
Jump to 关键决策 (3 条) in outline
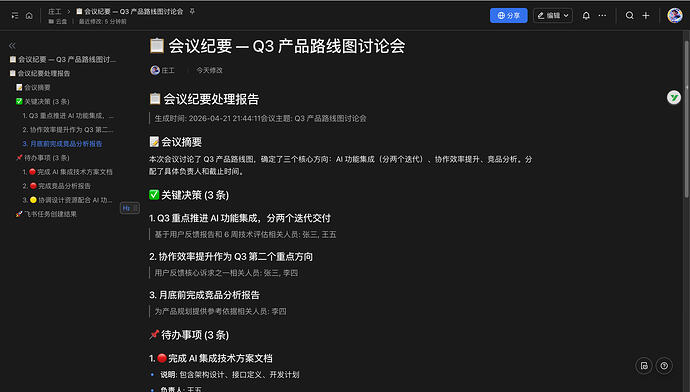43,102
